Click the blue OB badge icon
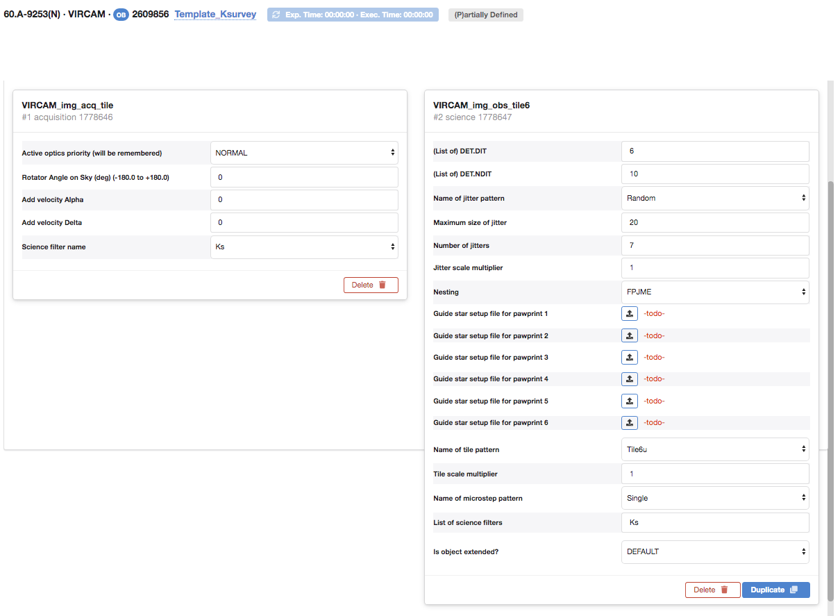The height and width of the screenshot is (616, 840). pos(121,15)
